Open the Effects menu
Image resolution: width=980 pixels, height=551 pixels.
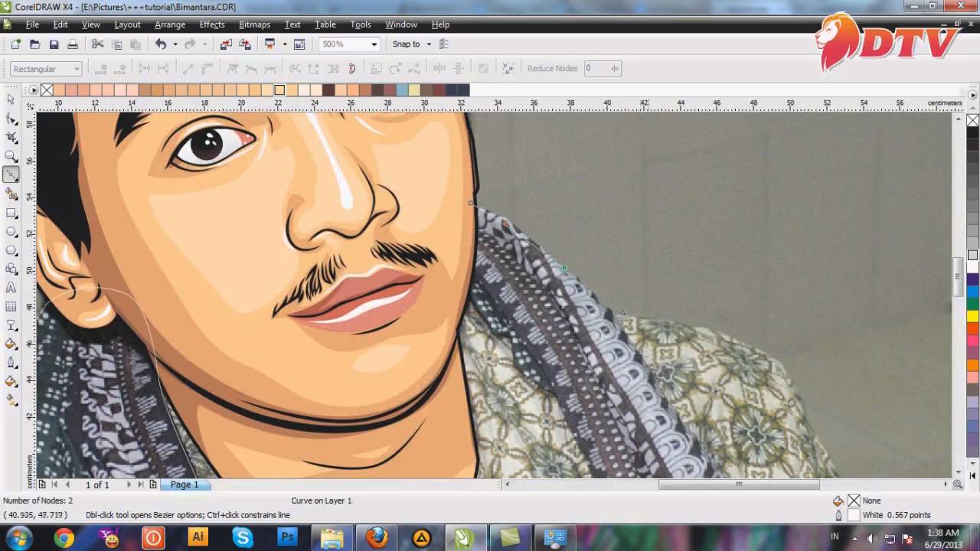tap(212, 24)
